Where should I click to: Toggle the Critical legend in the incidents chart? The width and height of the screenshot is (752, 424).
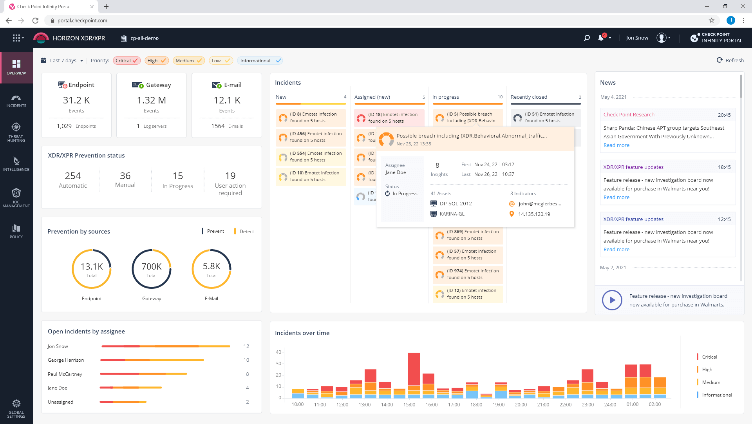pyautogui.click(x=707, y=357)
